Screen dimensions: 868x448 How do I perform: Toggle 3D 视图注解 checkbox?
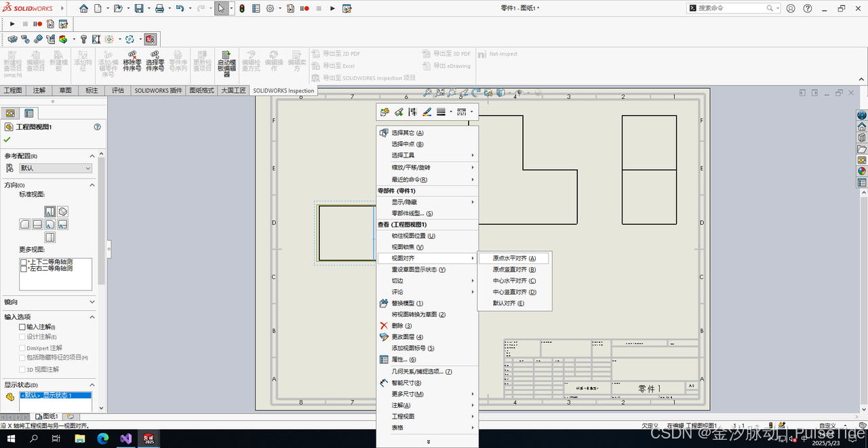tap(22, 369)
